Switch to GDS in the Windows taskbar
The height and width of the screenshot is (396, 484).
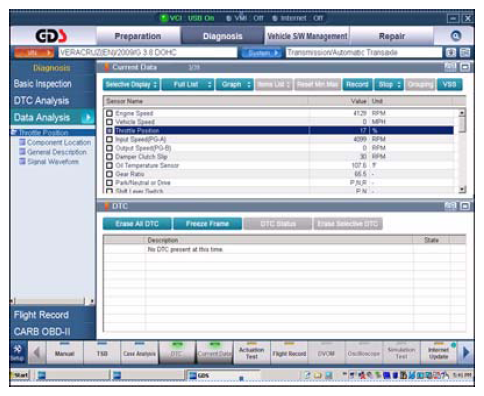[x=223, y=375]
